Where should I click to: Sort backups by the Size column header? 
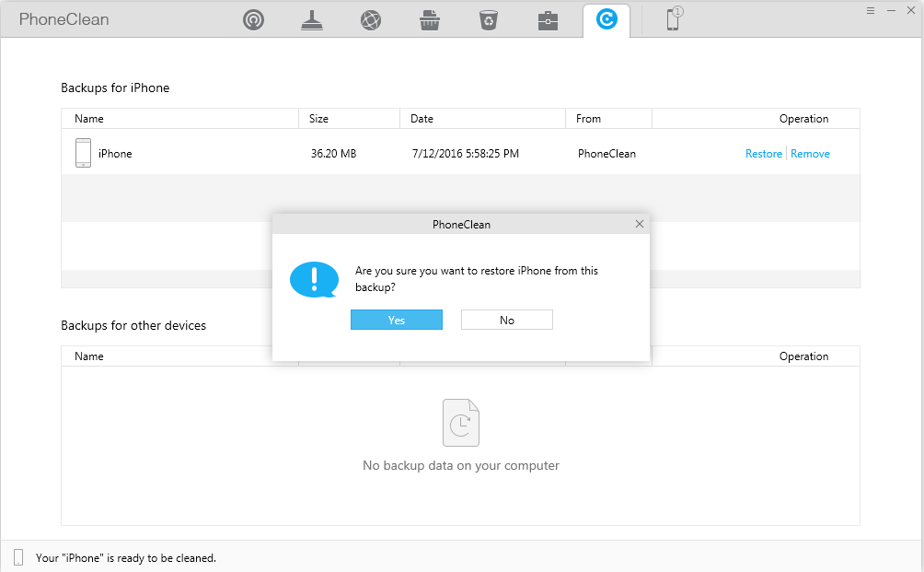click(319, 119)
